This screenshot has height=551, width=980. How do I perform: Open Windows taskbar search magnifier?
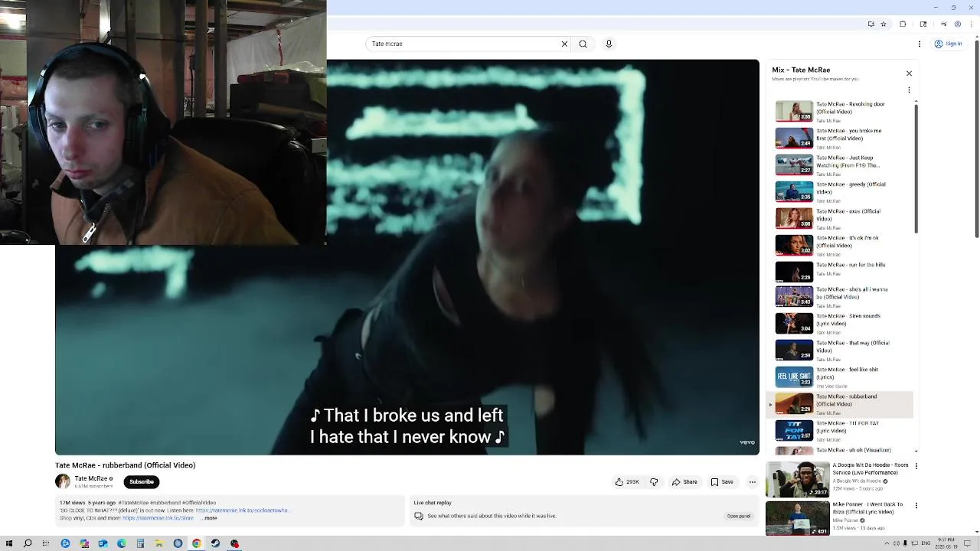click(28, 543)
